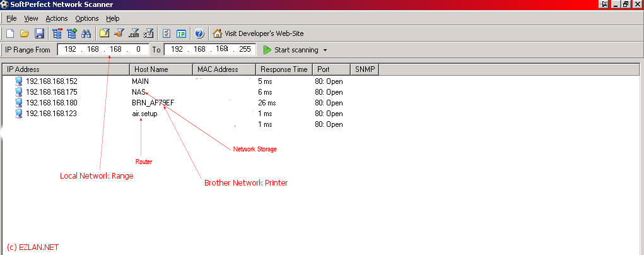The height and width of the screenshot is (255, 644).
Task: Click the expand all tree icon
Action: pyautogui.click(x=72, y=33)
